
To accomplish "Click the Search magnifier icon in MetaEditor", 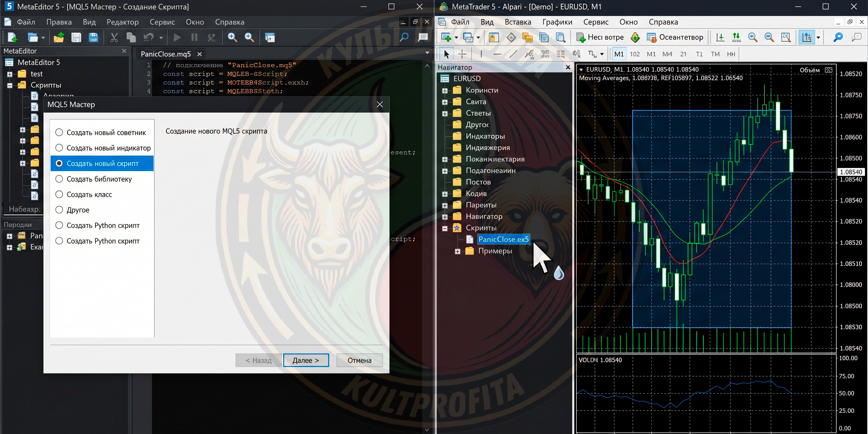I will coord(404,37).
